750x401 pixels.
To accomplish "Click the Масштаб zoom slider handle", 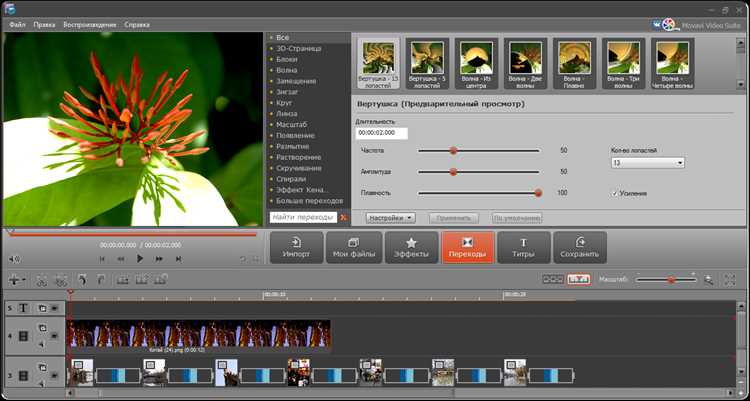I will click(x=671, y=280).
